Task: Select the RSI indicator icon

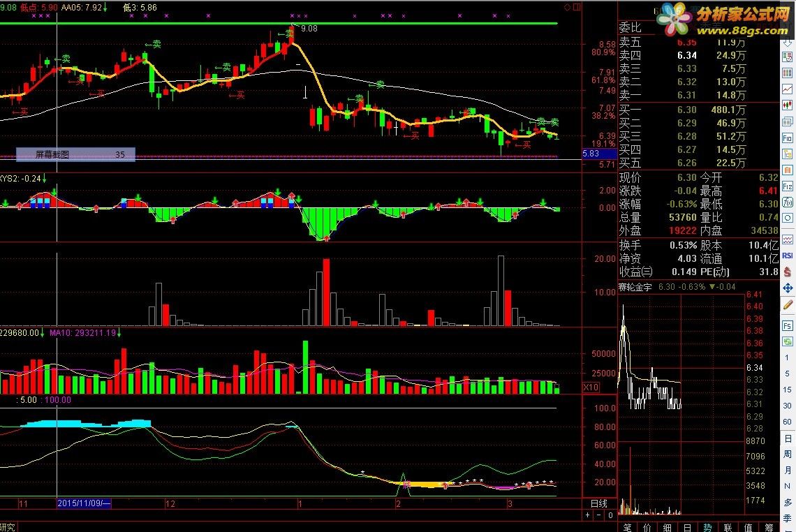Action: [x=788, y=256]
